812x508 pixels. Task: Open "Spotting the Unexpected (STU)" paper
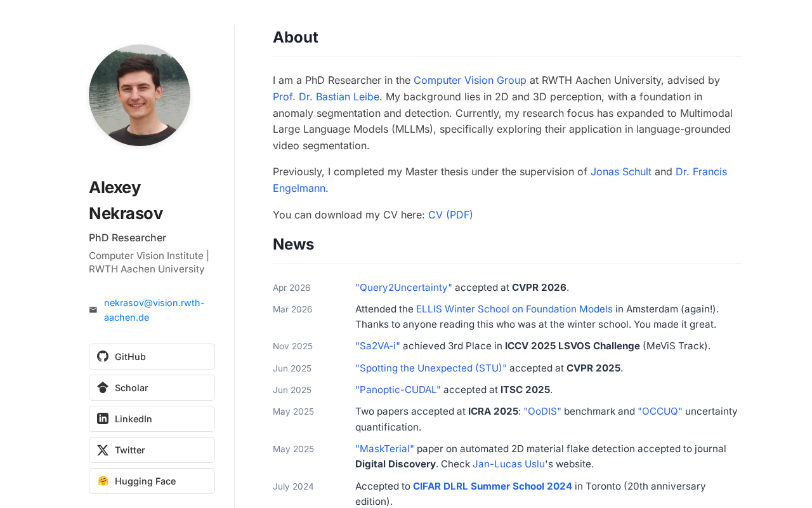[431, 368]
